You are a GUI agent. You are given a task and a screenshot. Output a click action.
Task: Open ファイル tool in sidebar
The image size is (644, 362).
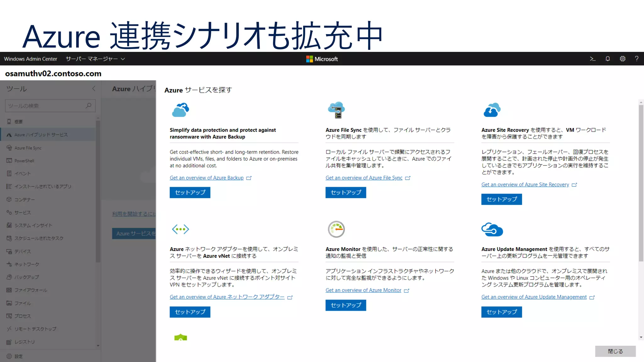coord(48,303)
